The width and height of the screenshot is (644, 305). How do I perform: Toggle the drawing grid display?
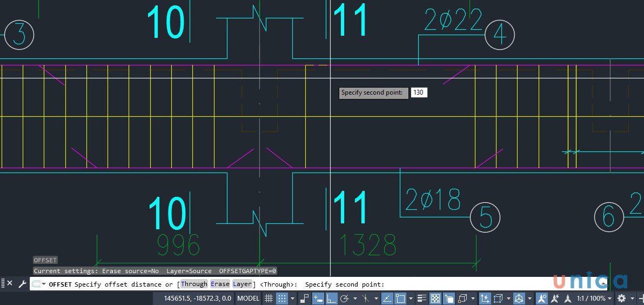pos(269,298)
